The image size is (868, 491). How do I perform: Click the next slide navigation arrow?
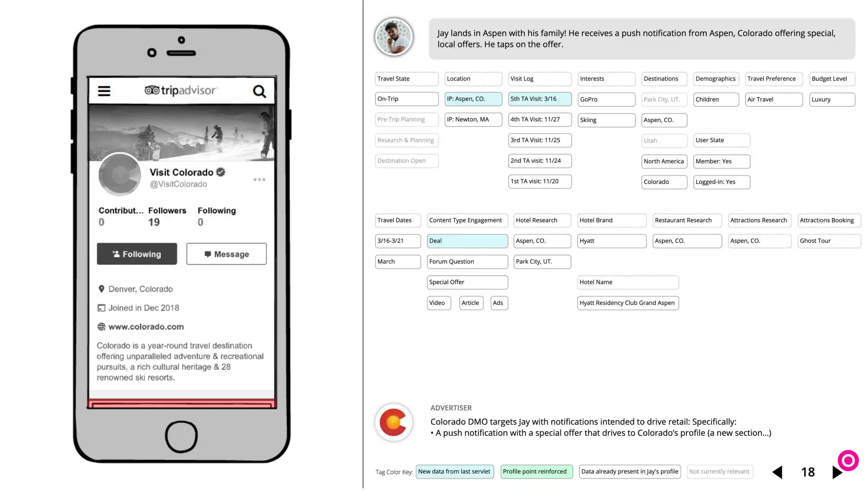point(837,472)
